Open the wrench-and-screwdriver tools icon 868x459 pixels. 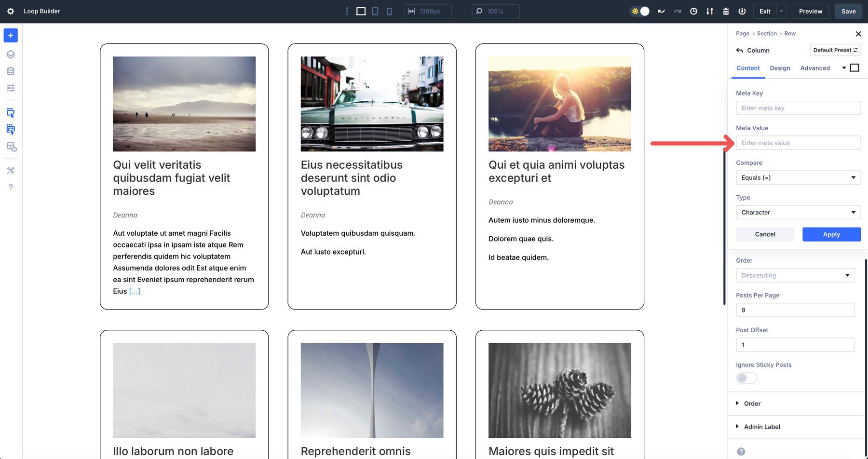pos(10,170)
